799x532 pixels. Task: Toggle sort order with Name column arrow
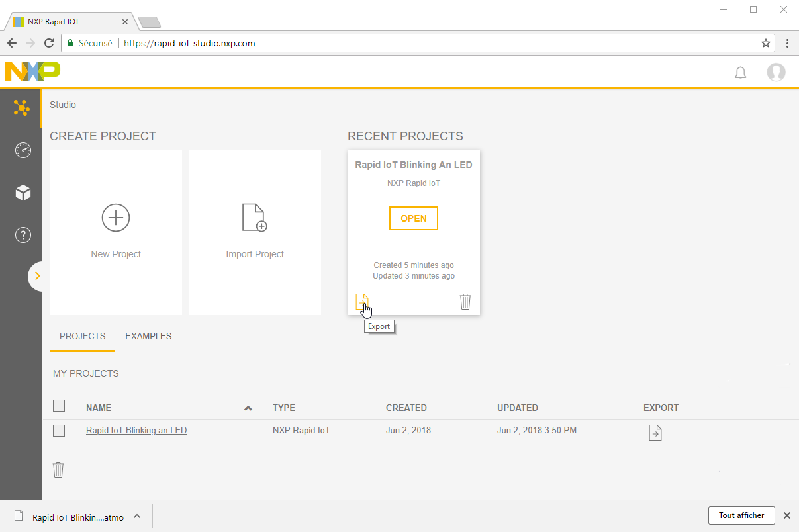[248, 408]
